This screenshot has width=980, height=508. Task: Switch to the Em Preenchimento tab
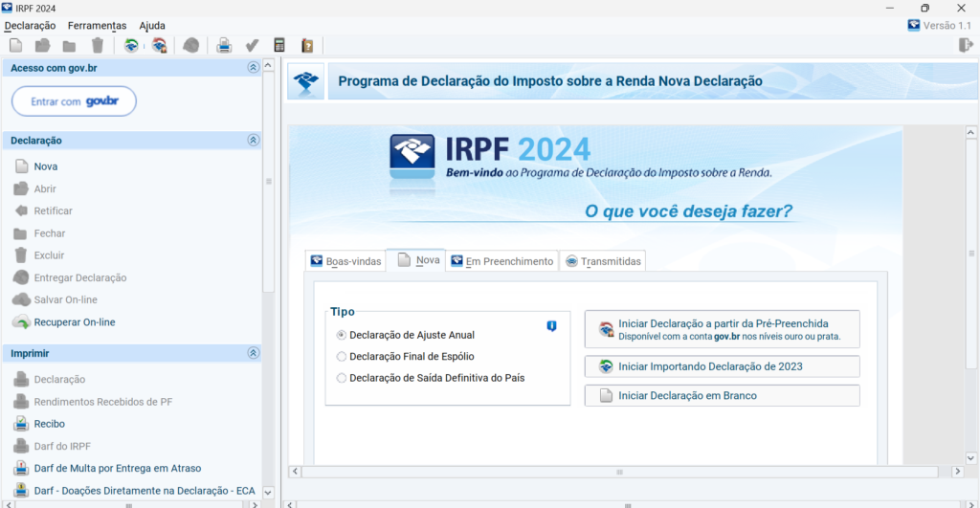tap(502, 261)
